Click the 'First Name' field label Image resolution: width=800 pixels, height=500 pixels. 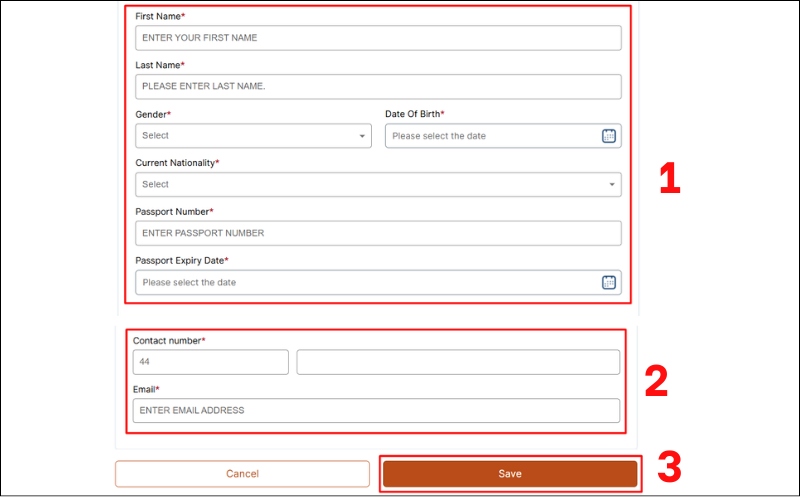click(x=160, y=17)
